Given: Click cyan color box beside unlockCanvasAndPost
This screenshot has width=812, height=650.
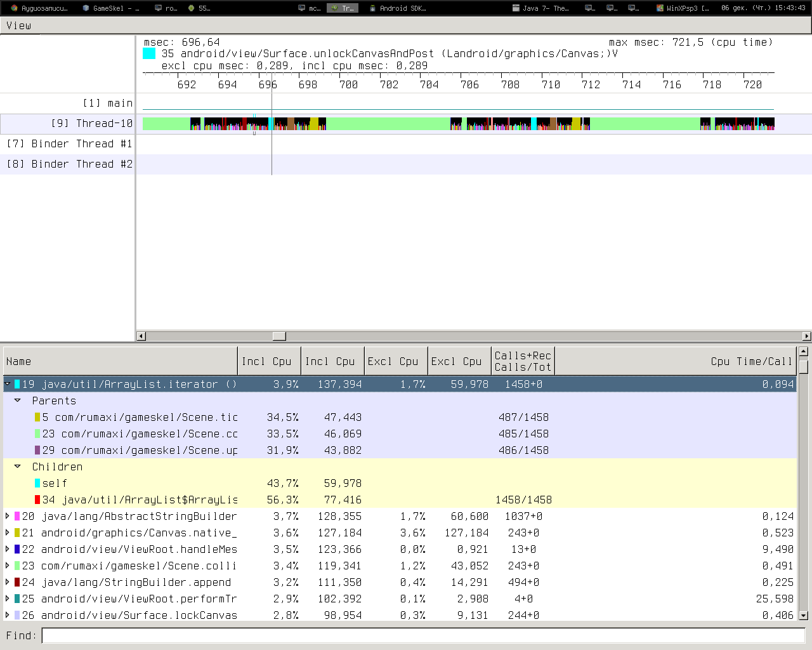Looking at the screenshot, I should [x=149, y=54].
